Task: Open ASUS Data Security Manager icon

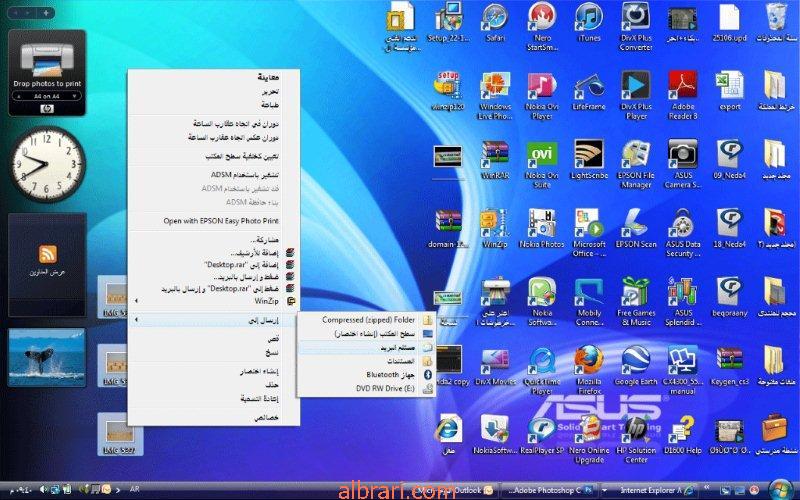Action: (683, 232)
